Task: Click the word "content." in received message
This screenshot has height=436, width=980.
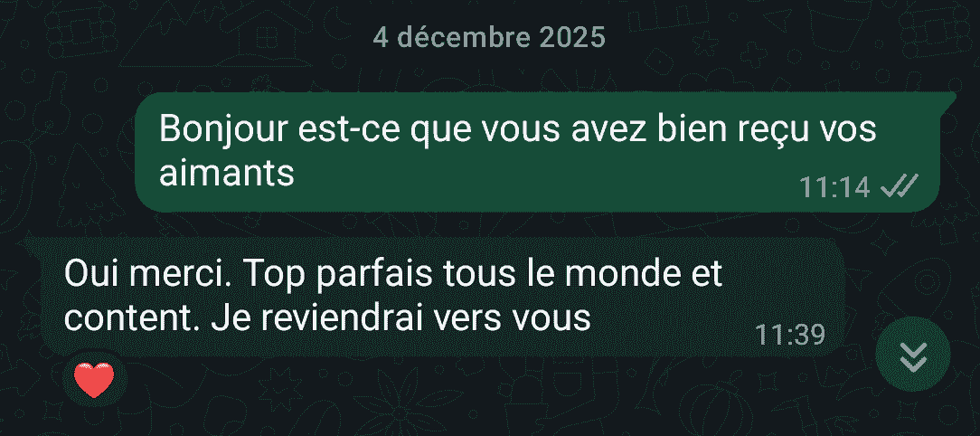Action: click(133, 319)
